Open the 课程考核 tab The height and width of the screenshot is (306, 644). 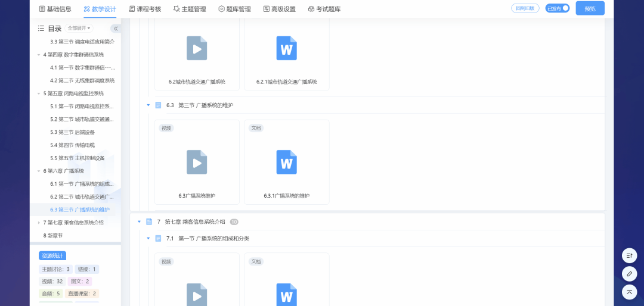pos(144,9)
